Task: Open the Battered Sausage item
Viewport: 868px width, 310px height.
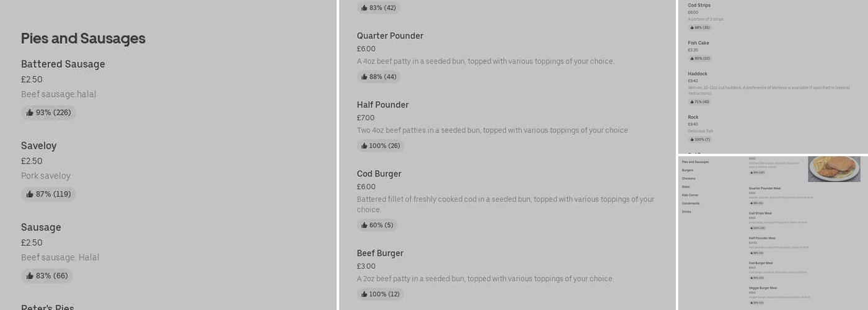Action: point(63,64)
